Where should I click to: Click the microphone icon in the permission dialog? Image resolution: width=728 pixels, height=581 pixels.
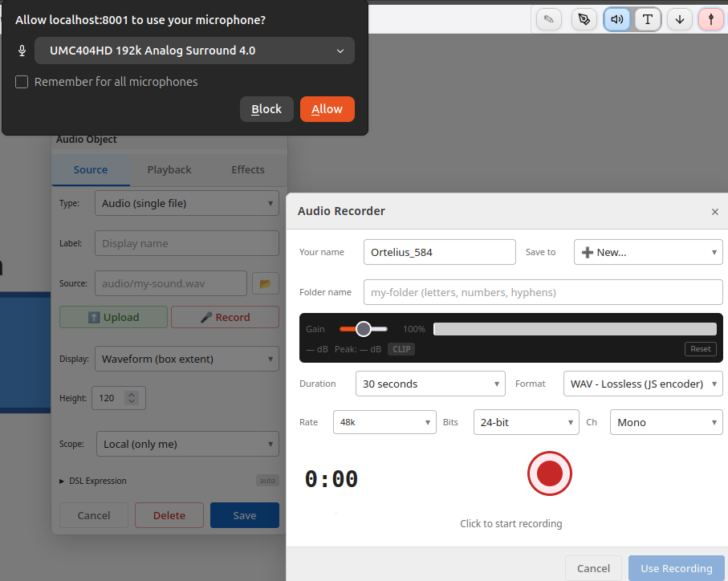[x=22, y=50]
